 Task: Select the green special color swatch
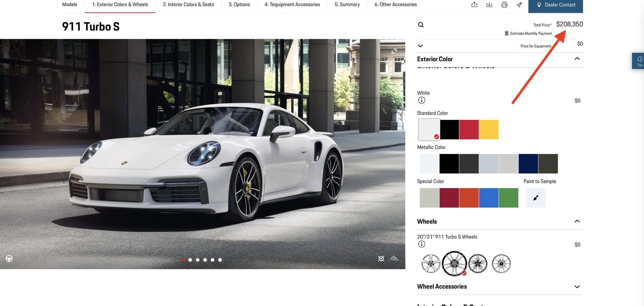click(508, 198)
